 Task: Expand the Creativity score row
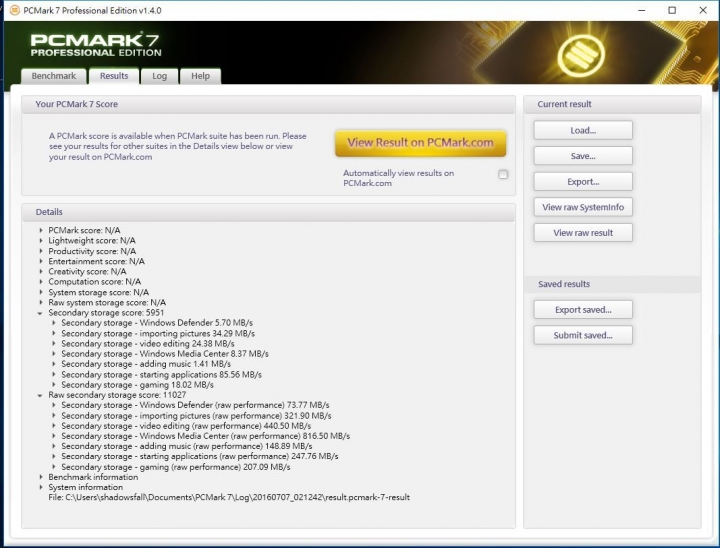click(x=41, y=271)
